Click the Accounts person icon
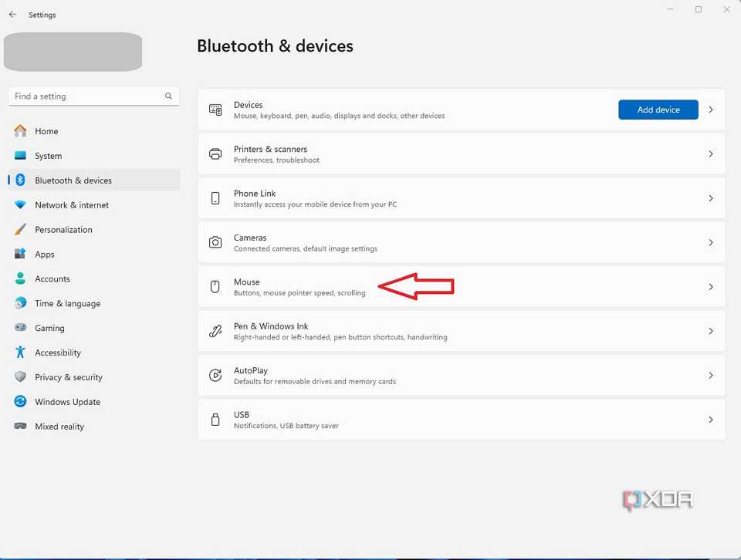 pyautogui.click(x=20, y=278)
